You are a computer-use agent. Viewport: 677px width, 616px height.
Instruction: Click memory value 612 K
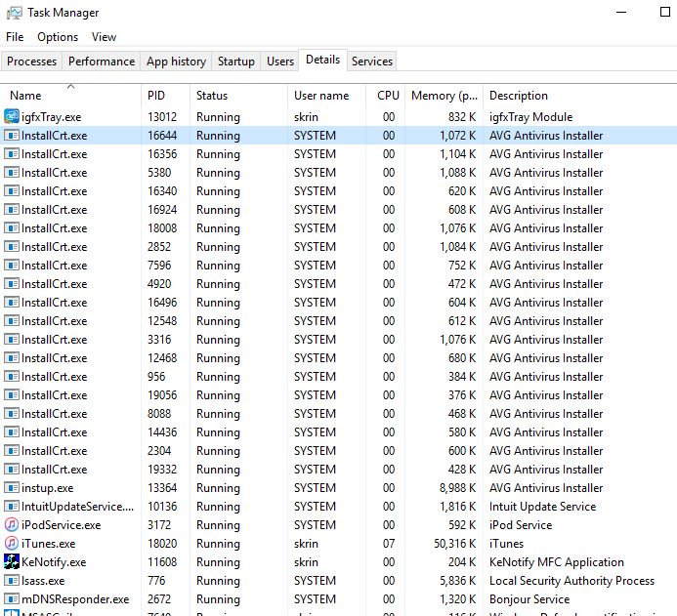pos(462,321)
